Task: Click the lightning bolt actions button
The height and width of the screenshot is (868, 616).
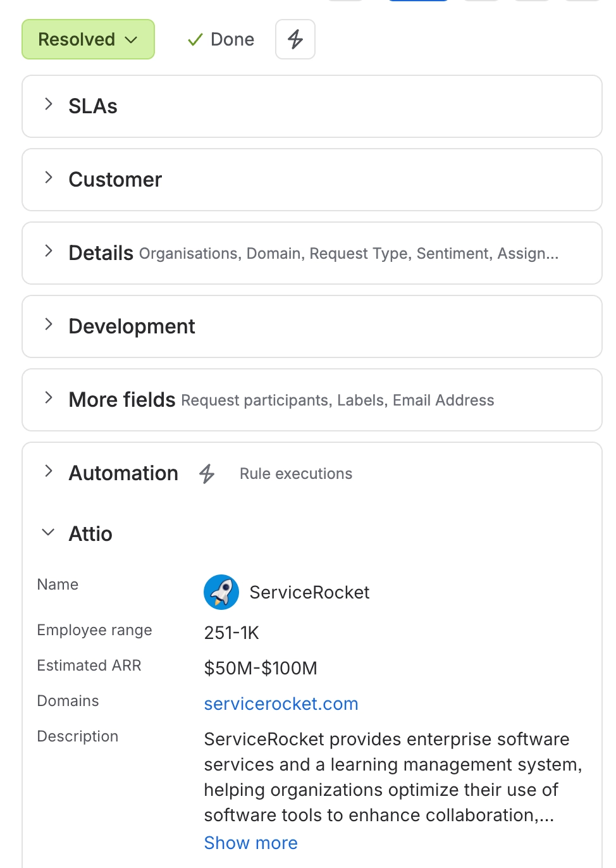Action: (x=295, y=39)
